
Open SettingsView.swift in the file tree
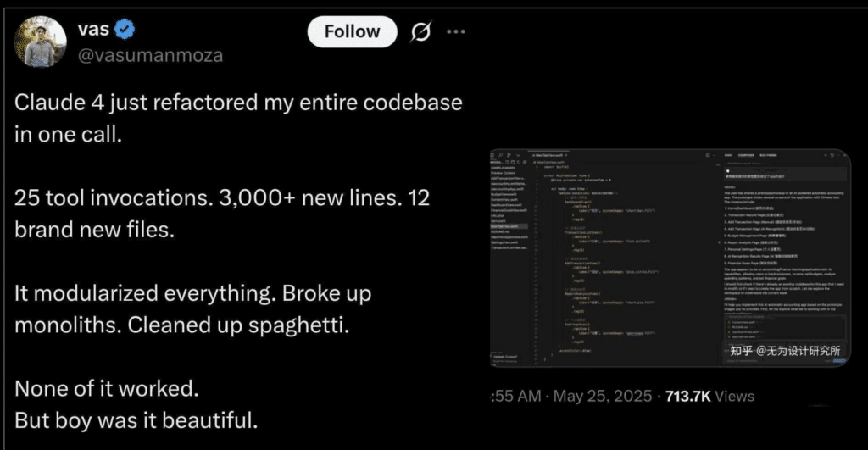point(504,242)
